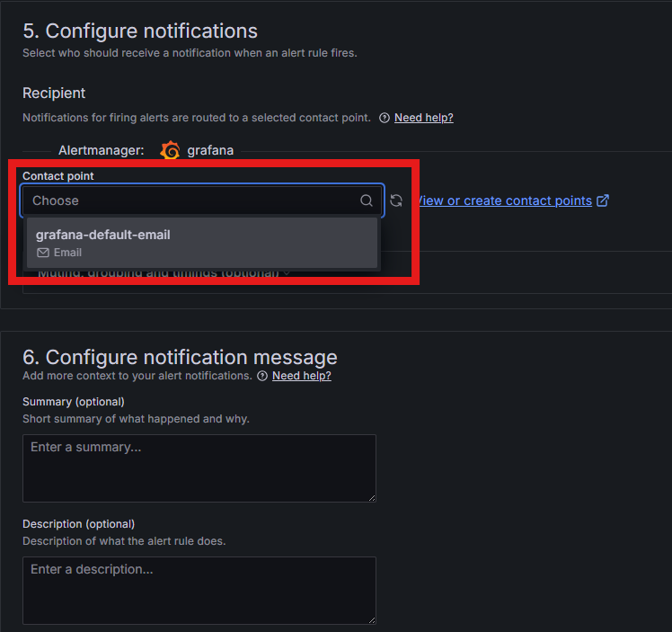Click the Contact point Choose search field

[202, 200]
